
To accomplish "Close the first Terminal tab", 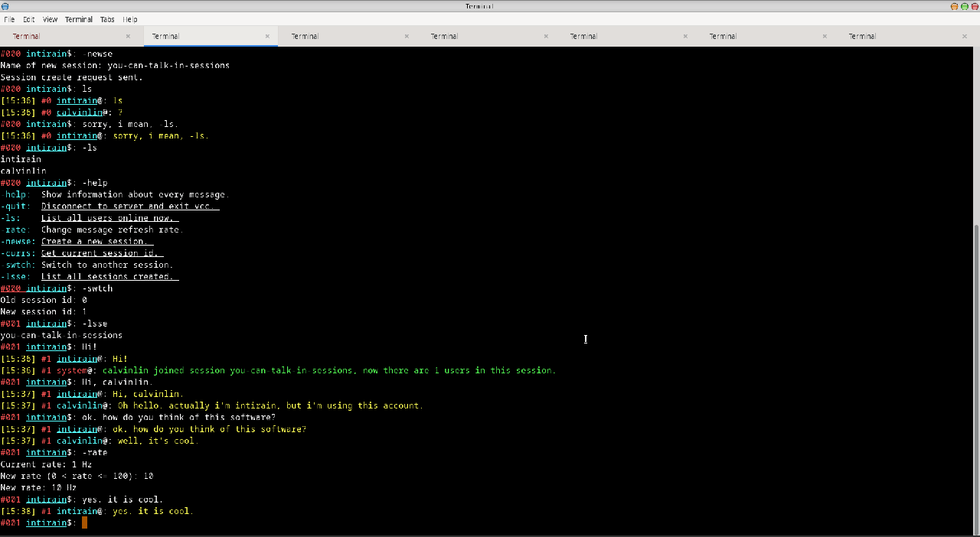I will coord(128,36).
